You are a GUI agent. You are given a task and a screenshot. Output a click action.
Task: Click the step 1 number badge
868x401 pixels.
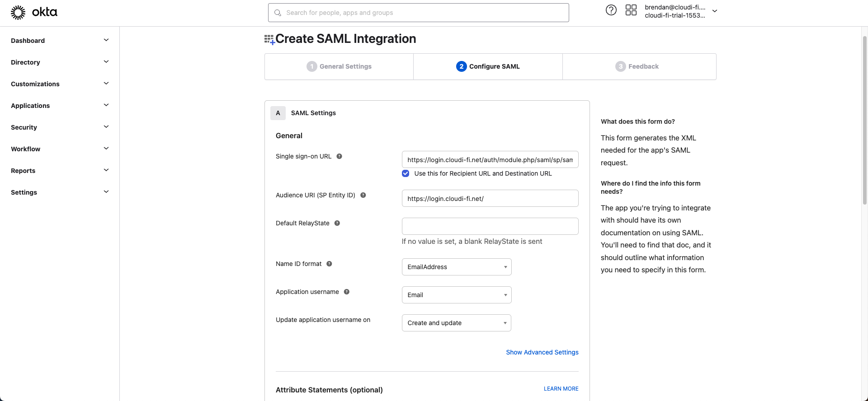pos(312,66)
